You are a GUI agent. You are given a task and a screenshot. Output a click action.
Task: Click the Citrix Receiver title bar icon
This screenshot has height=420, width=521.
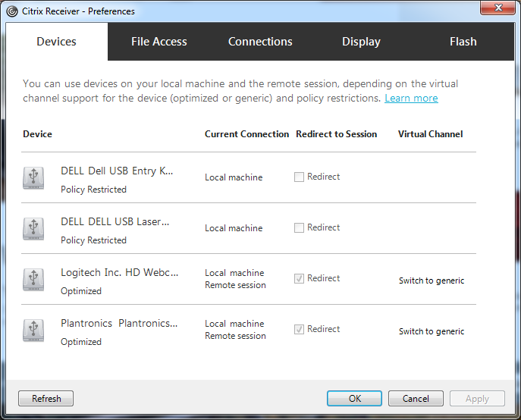click(14, 11)
